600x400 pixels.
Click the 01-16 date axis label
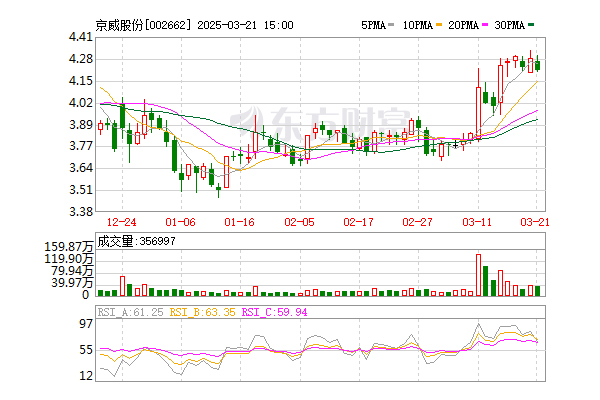pyautogui.click(x=241, y=221)
